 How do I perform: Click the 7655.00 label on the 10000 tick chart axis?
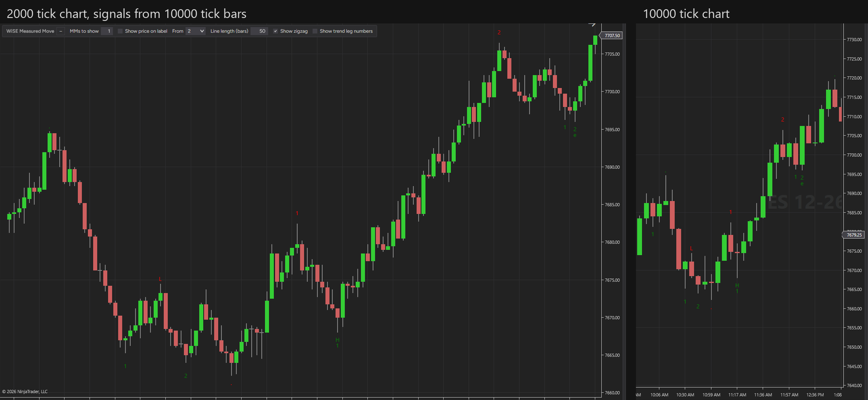[854, 328]
